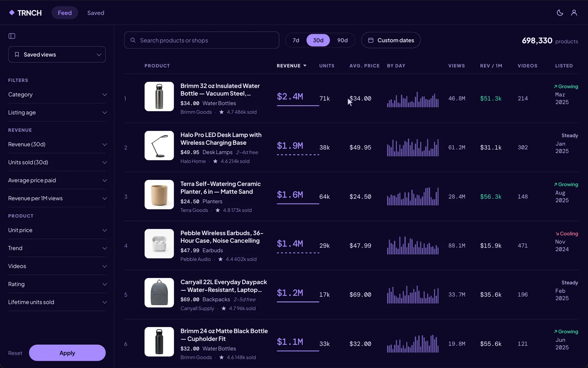The width and height of the screenshot is (588, 368).
Task: Click the By Day chart for Halo Pro lamp
Action: 413,148
